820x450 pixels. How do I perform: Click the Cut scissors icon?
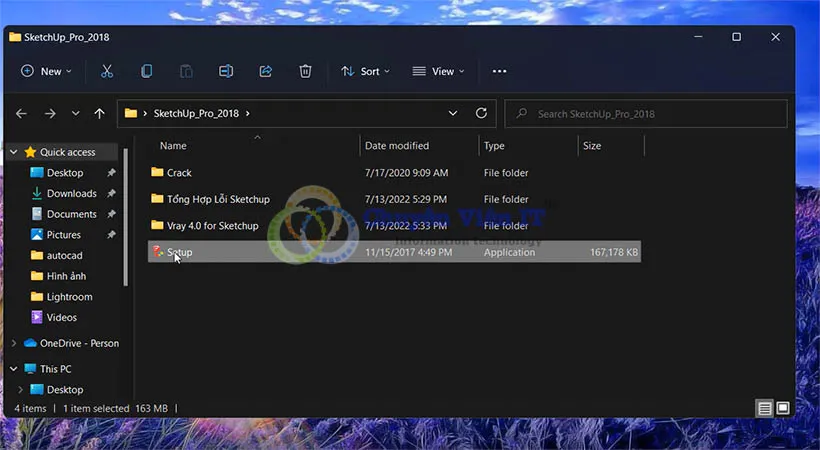(107, 71)
